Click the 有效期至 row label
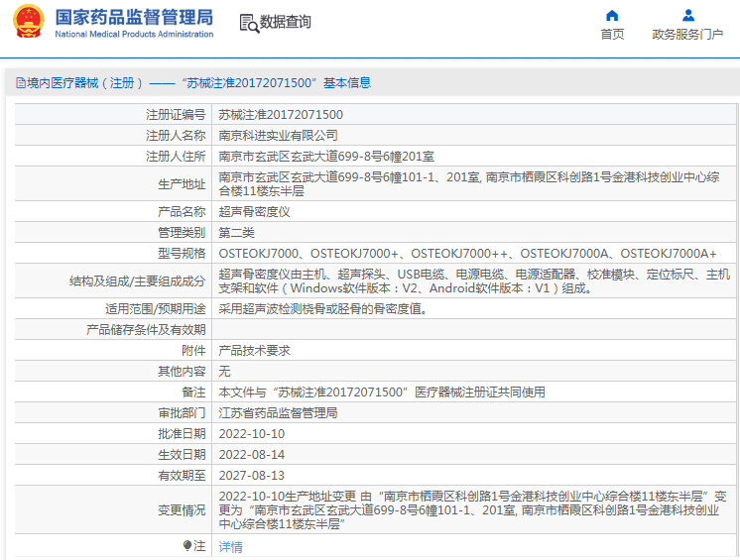Screen dimensions: 740x560 (x=182, y=476)
